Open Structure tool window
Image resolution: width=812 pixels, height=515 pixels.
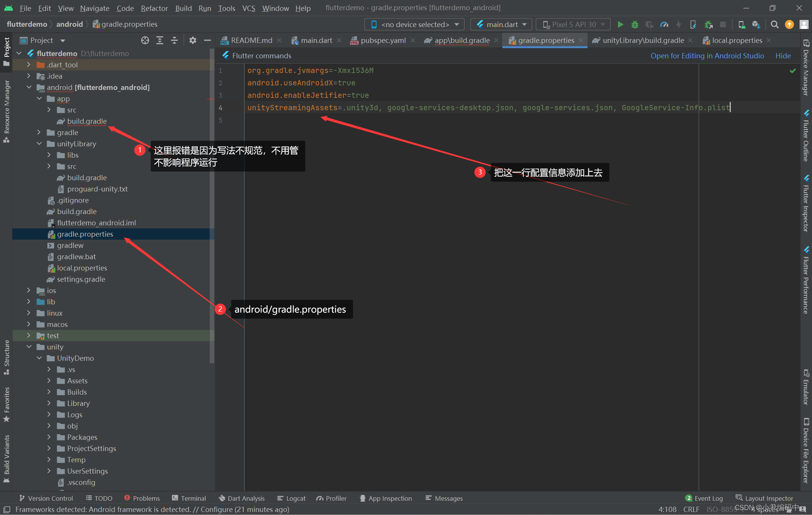pyautogui.click(x=6, y=357)
